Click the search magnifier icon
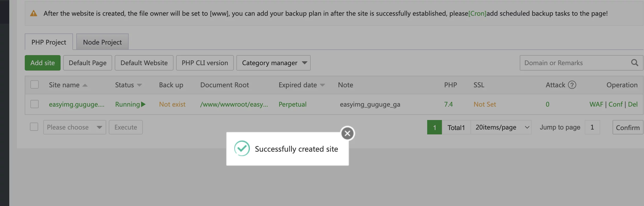 [634, 63]
